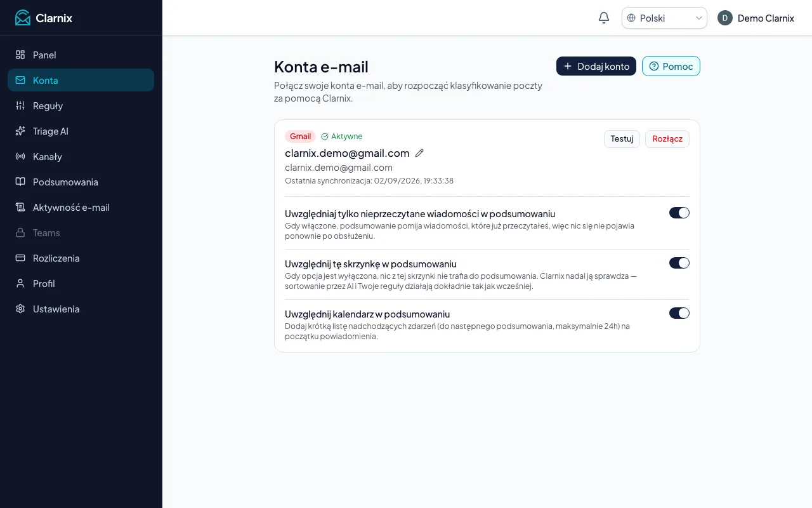Click the Pomoc help button

pyautogui.click(x=671, y=66)
